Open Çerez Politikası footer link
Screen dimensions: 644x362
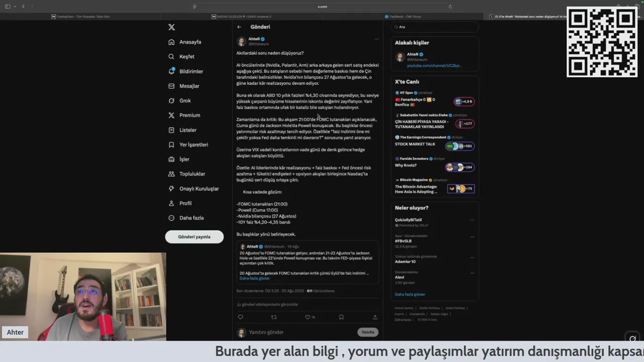[455, 308]
